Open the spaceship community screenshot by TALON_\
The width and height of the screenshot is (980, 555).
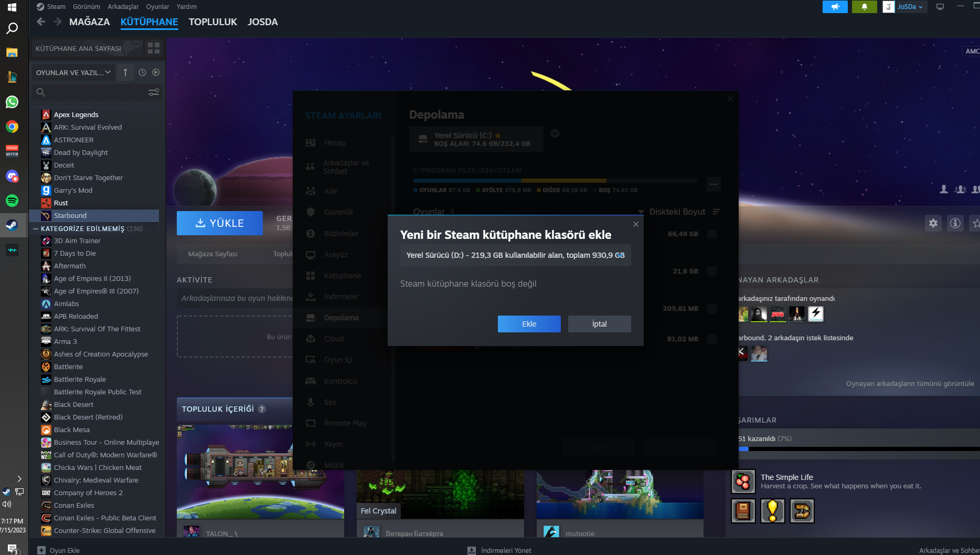tap(260, 472)
